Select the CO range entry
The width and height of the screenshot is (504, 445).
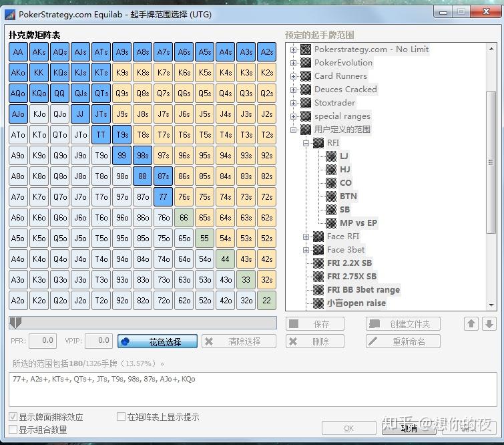click(x=346, y=183)
